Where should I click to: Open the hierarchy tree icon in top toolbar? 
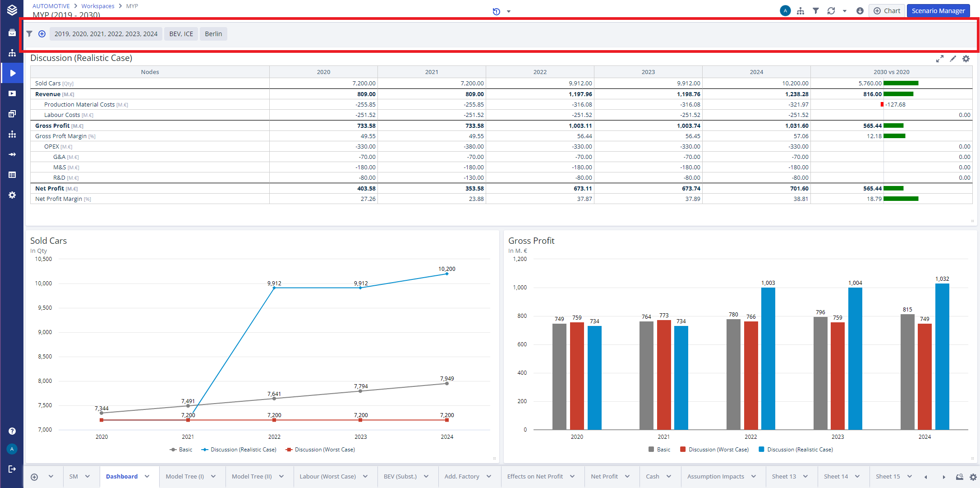801,11
